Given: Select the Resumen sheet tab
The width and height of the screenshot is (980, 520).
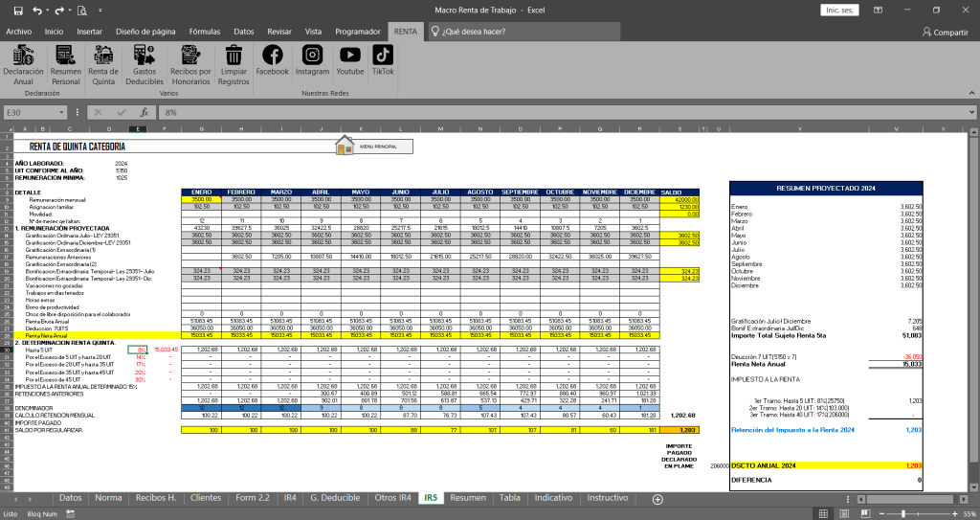Looking at the screenshot, I should pos(468,497).
